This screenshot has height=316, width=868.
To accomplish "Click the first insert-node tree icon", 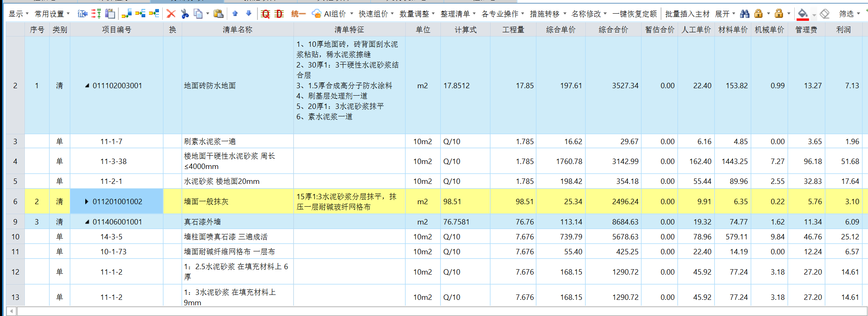I will coord(127,14).
